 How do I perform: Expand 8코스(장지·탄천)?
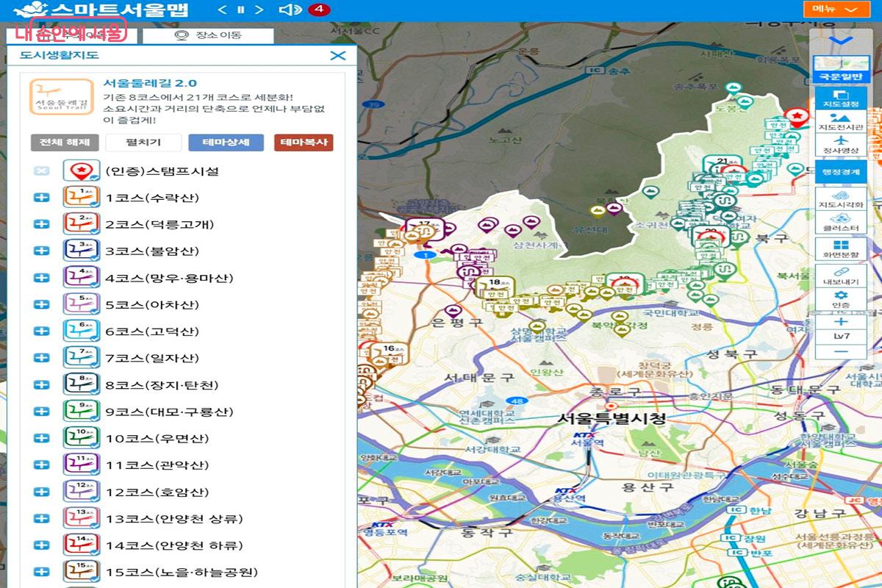point(41,385)
